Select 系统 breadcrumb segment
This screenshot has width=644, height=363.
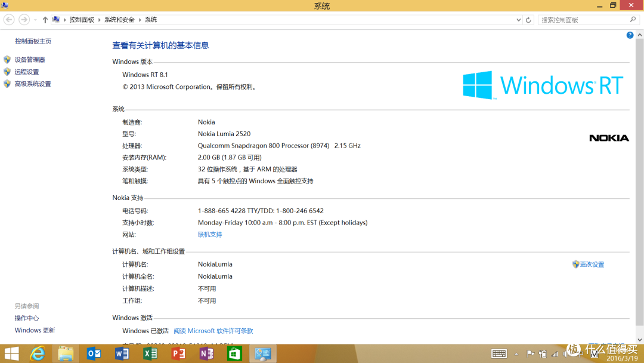coord(151,20)
